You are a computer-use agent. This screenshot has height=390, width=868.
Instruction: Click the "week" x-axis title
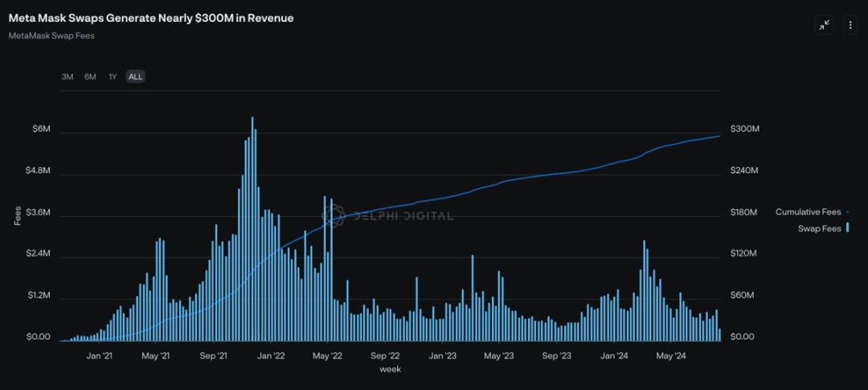click(x=390, y=369)
